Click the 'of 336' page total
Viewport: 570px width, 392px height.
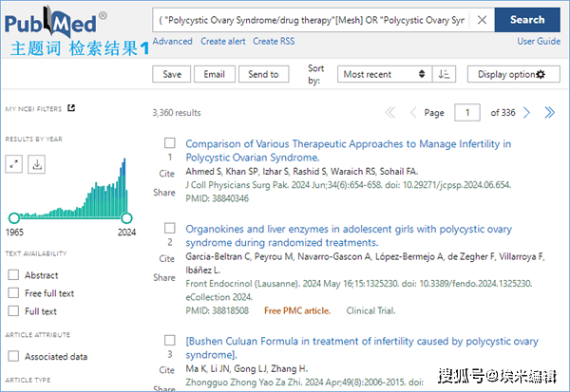(x=503, y=113)
